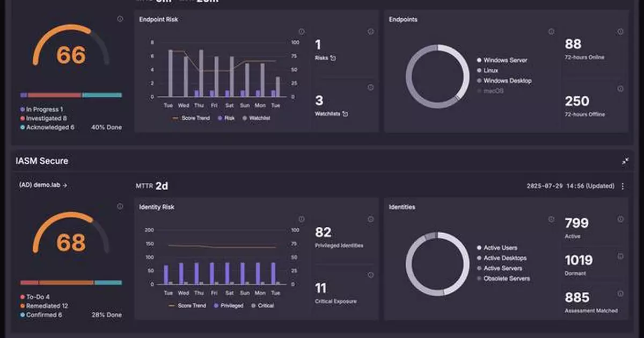Screen dimensions: 644x338
Task: Click the 11 Critical Exposure count
Action: (321, 288)
